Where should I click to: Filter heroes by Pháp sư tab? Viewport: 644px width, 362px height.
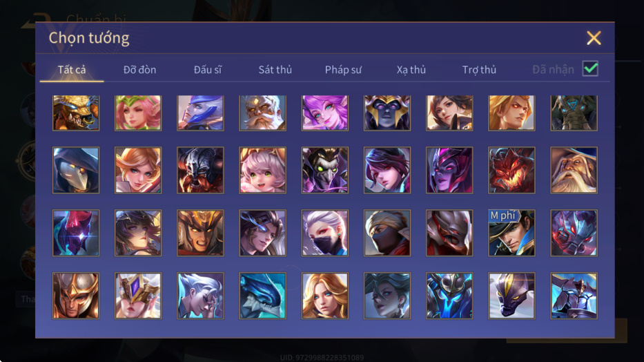(x=343, y=70)
